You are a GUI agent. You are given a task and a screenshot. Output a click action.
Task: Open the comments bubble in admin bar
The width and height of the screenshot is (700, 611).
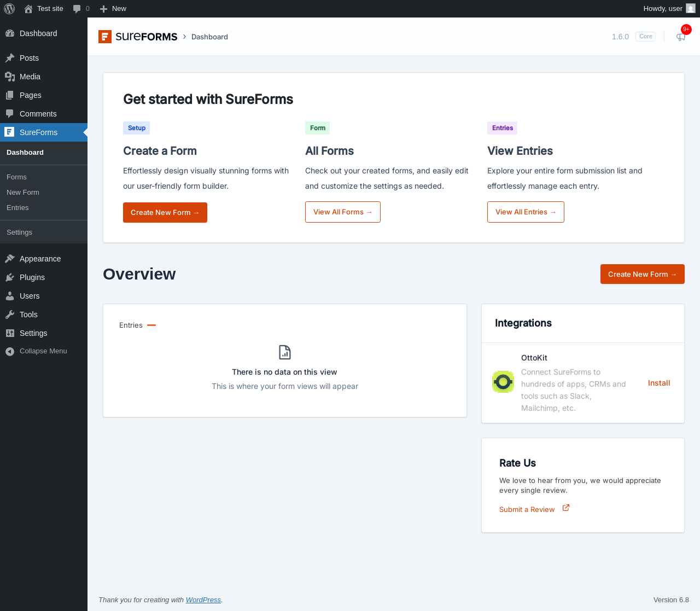[x=77, y=9]
